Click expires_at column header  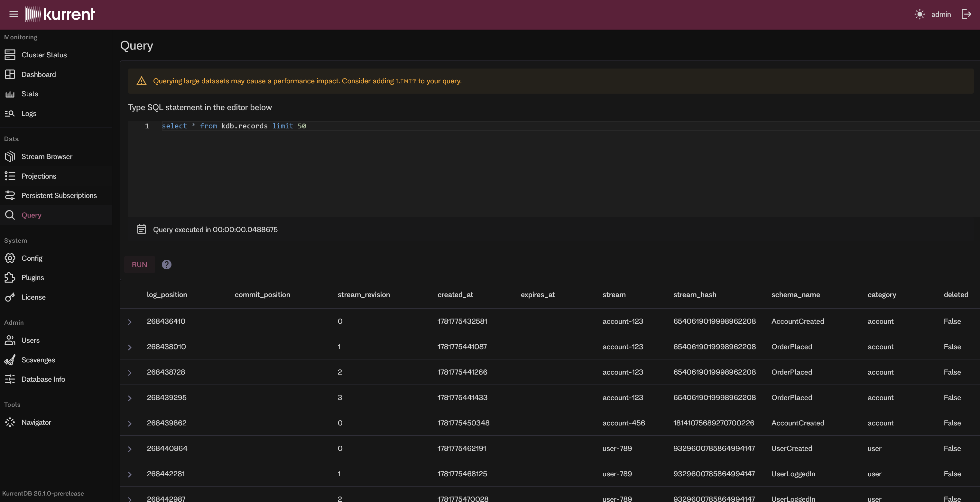(538, 294)
